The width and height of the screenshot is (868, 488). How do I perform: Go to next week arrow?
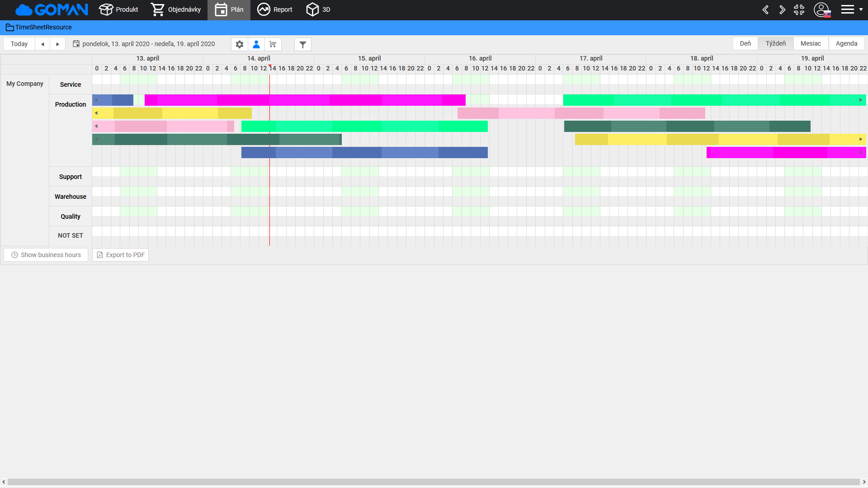[x=57, y=44]
